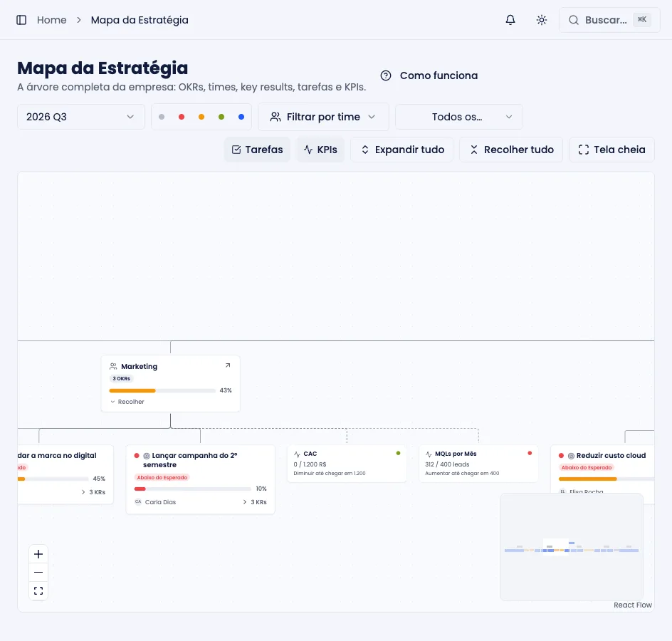This screenshot has width=672, height=641.
Task: Click Marketing 43% progress bar
Action: (x=162, y=390)
